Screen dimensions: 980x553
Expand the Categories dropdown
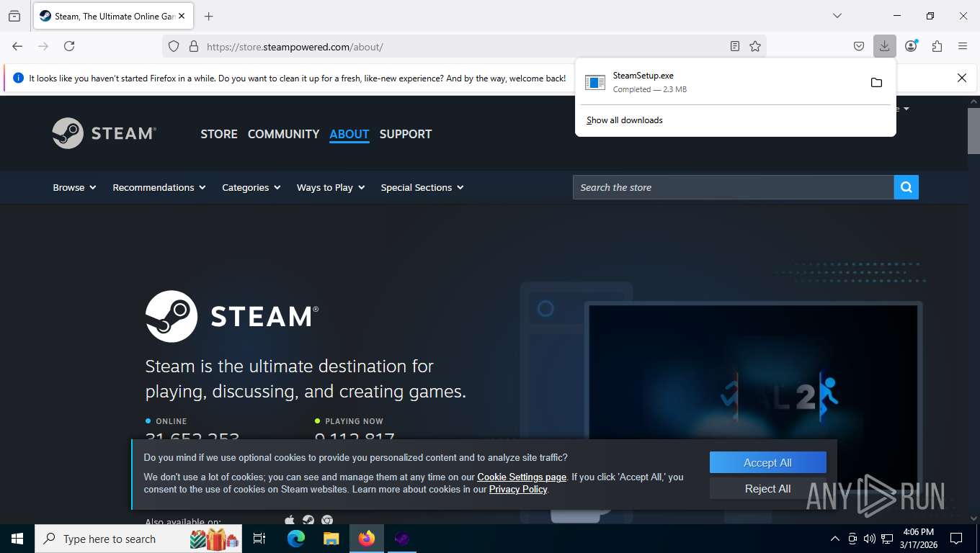pyautogui.click(x=251, y=187)
